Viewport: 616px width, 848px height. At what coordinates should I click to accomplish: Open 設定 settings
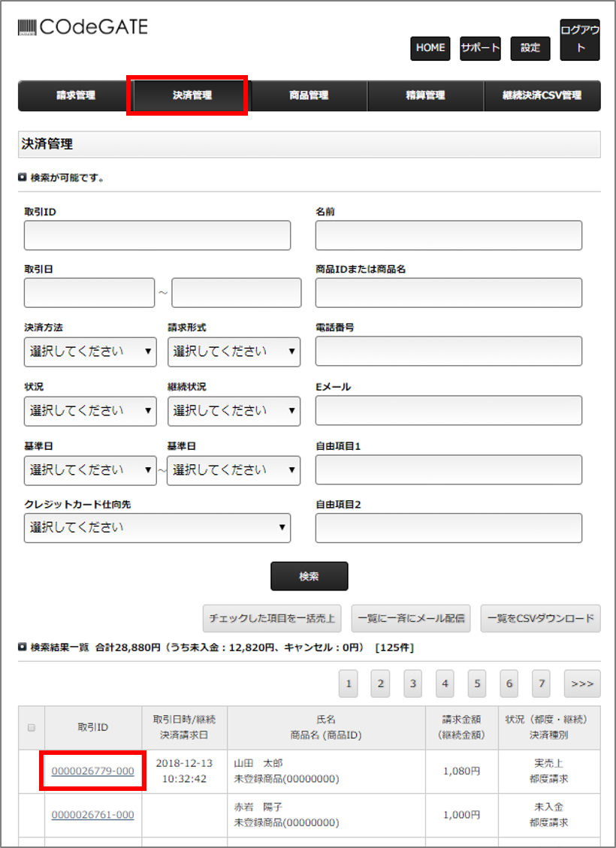click(x=530, y=48)
